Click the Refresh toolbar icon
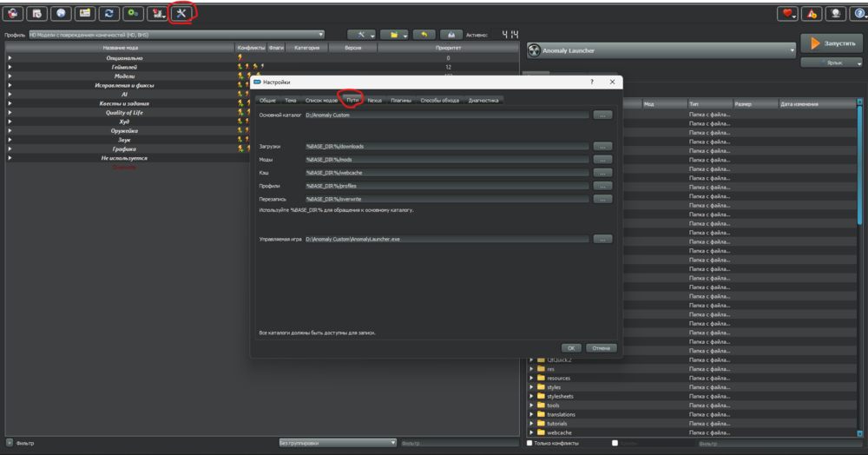 pos(109,13)
